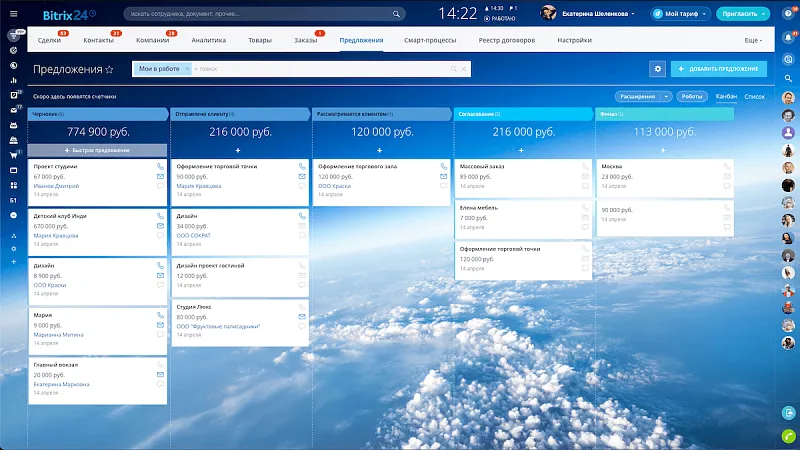The image size is (800, 450).
Task: Open the hamburger menu in left sidebar
Action: (14, 14)
